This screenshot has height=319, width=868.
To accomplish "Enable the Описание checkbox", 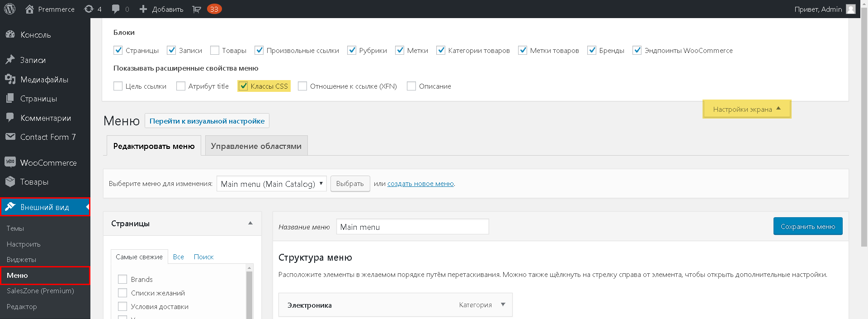I will [x=411, y=86].
